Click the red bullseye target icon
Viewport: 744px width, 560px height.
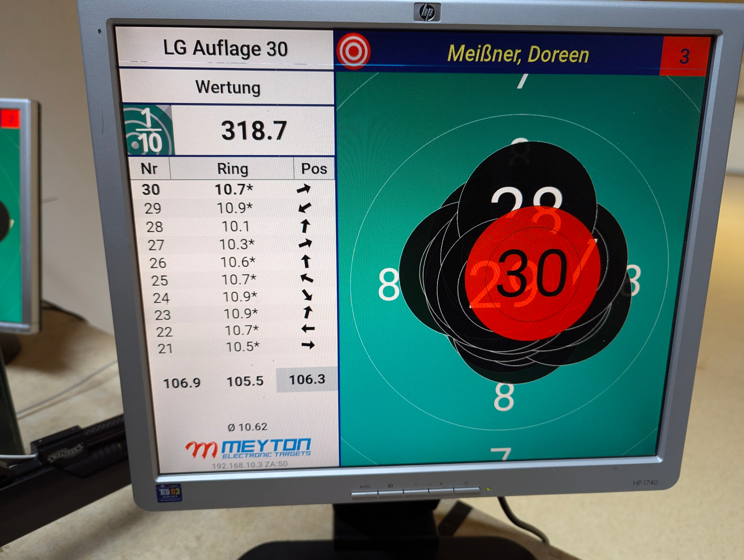353,51
